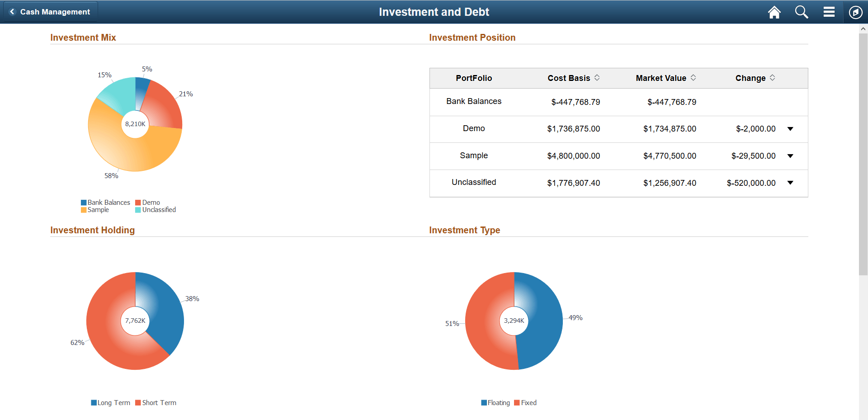
Task: Expand the change details for the Demo row
Action: 790,129
